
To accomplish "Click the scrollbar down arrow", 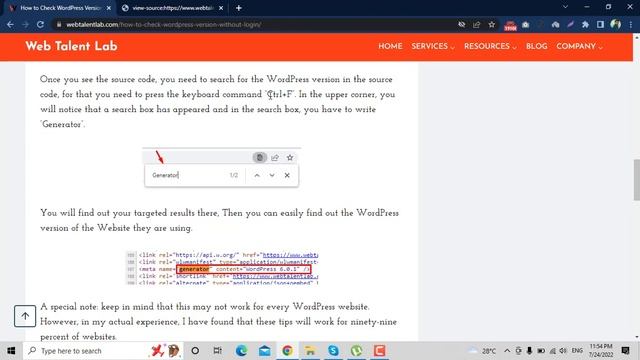I will (636, 337).
